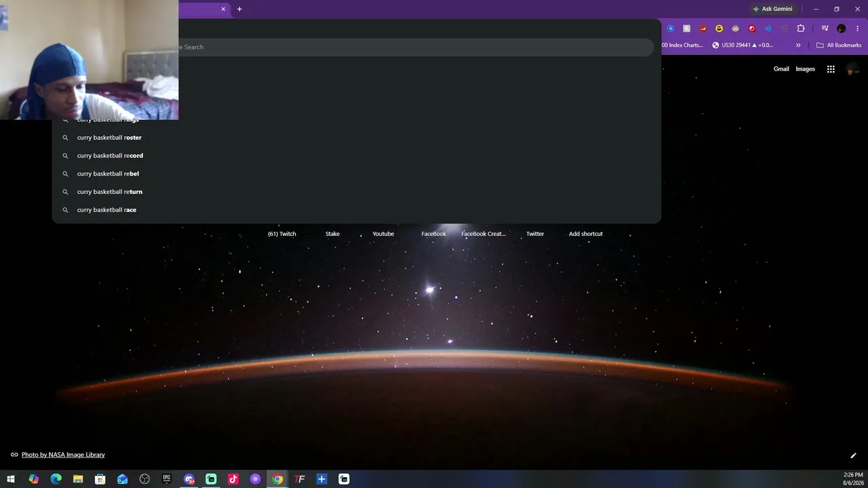
Task: Open File Explorer from the taskbar
Action: click(78, 479)
